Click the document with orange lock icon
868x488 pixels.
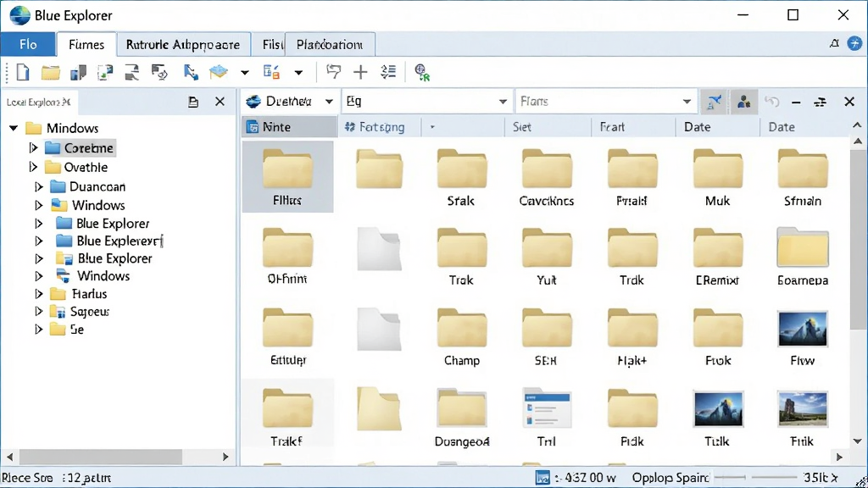(x=271, y=72)
